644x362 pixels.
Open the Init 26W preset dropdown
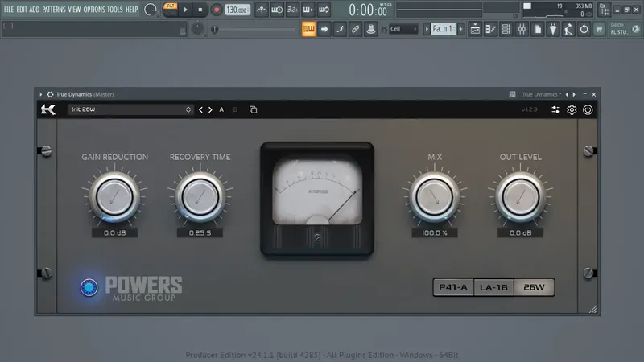130,109
